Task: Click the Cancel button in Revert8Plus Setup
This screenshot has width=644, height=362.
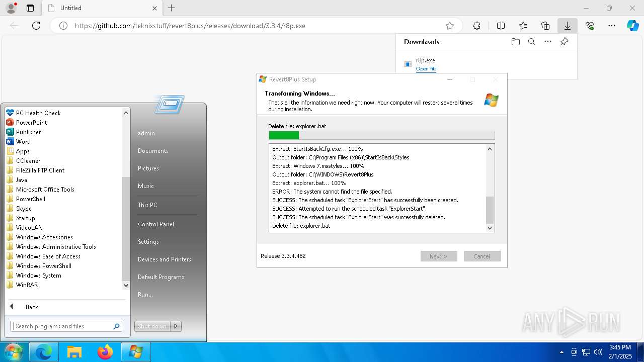Action: coord(482,256)
